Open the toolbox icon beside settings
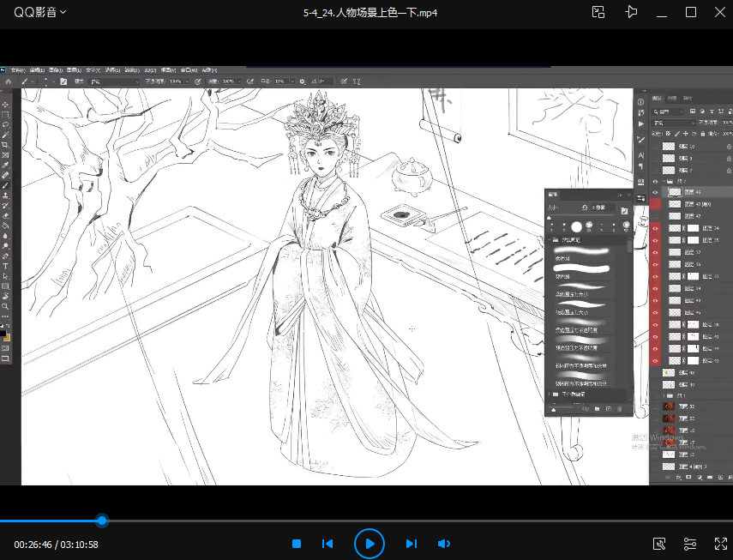Viewport: 733px width, 560px height. pyautogui.click(x=659, y=544)
